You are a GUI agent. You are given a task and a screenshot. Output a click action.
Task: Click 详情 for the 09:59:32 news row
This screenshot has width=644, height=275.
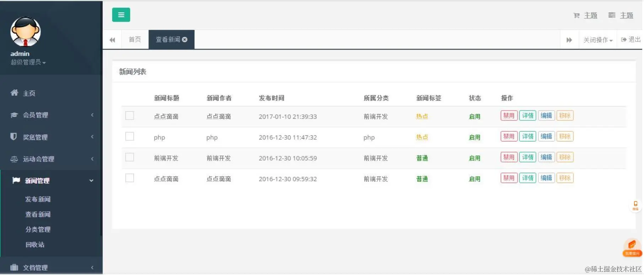pyautogui.click(x=528, y=178)
